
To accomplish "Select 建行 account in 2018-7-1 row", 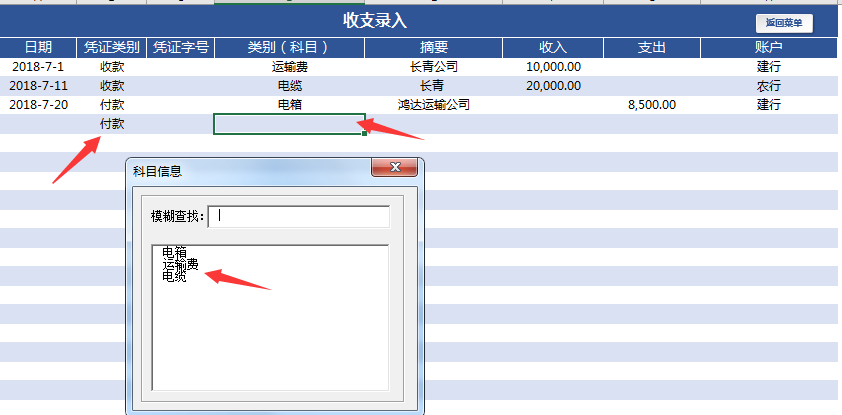I will [x=768, y=67].
